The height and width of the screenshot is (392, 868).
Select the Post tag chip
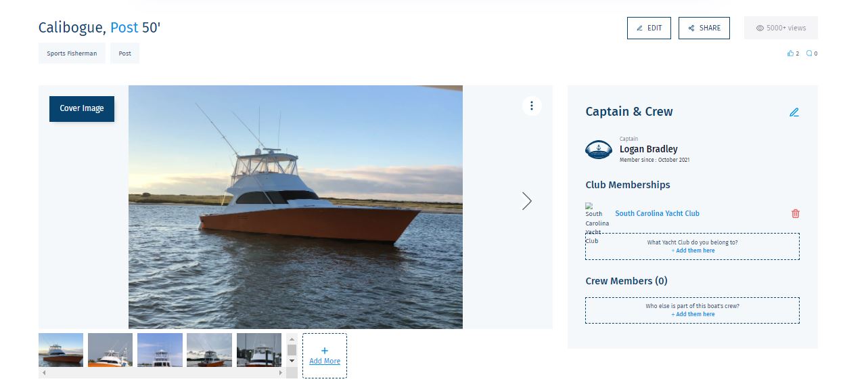click(125, 53)
